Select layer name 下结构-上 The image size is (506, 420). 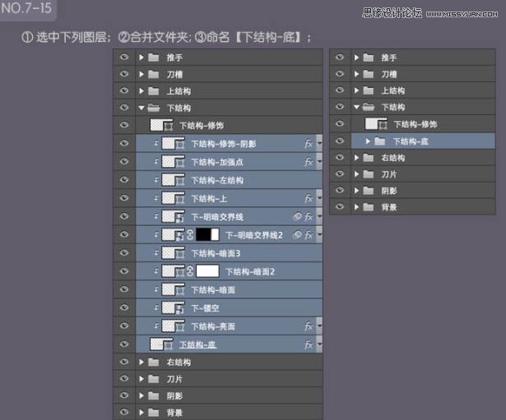point(209,199)
